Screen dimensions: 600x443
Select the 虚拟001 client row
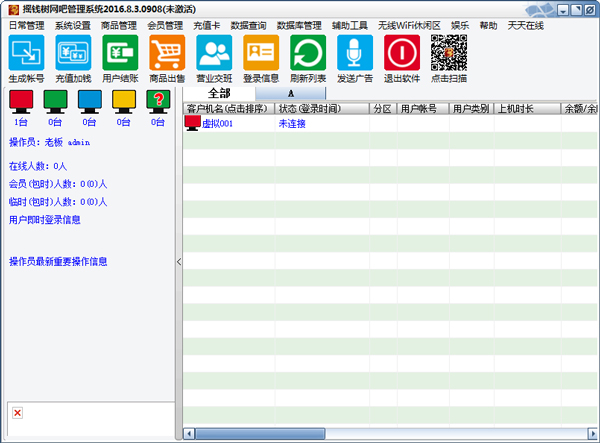tap(390, 124)
